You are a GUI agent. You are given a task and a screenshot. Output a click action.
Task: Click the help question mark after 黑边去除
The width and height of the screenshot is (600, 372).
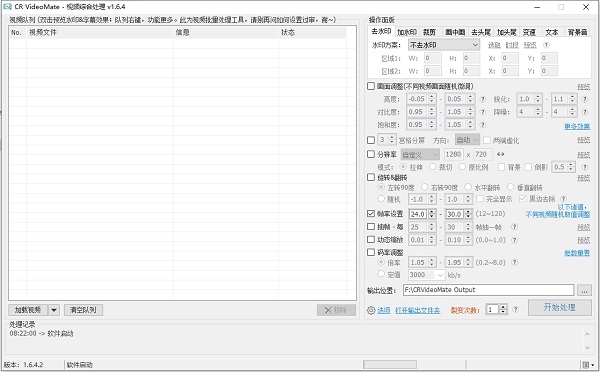(563, 199)
